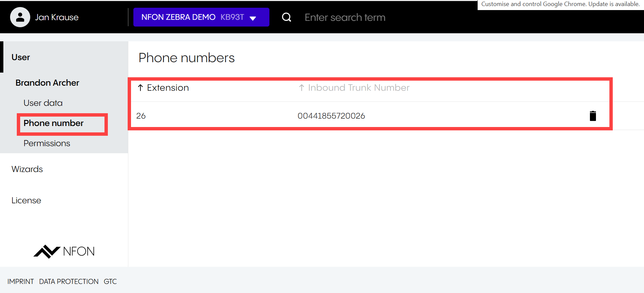The image size is (644, 293).
Task: Click the GTC footer link
Action: [x=110, y=282]
